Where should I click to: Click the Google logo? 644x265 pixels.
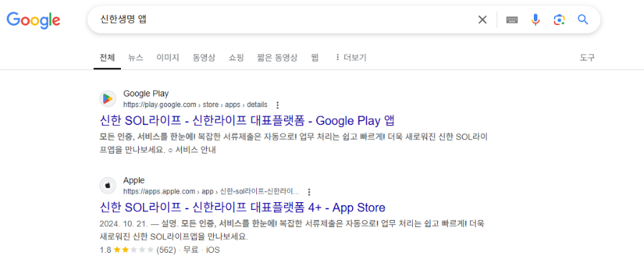33,20
